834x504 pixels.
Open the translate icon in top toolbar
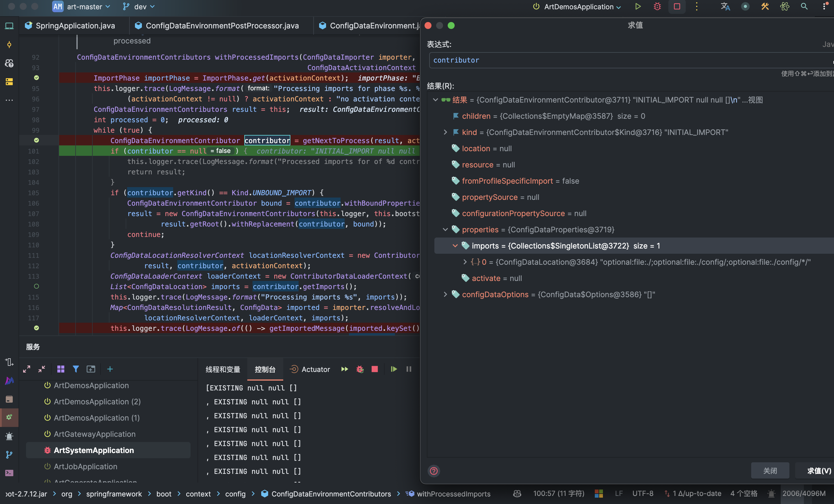click(725, 7)
